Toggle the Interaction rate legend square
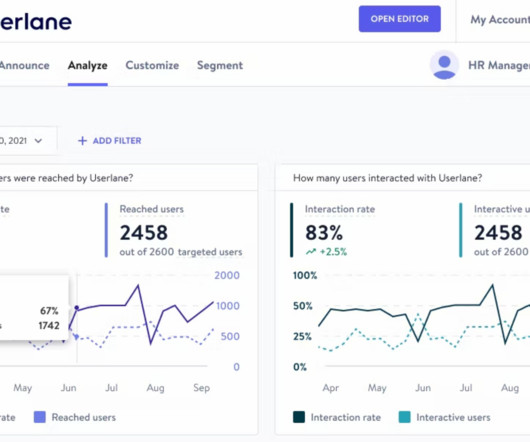 point(299,417)
